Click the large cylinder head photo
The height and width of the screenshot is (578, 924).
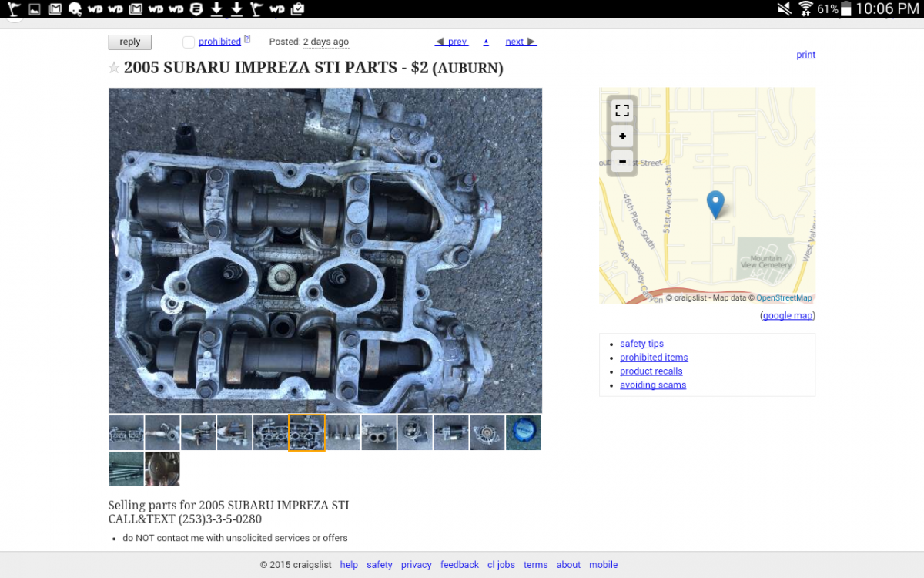[325, 250]
